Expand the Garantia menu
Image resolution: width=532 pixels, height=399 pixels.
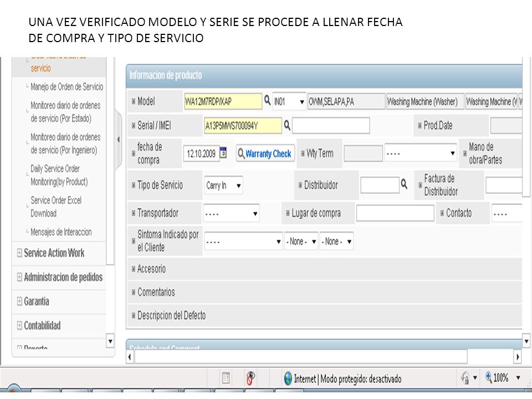33,301
